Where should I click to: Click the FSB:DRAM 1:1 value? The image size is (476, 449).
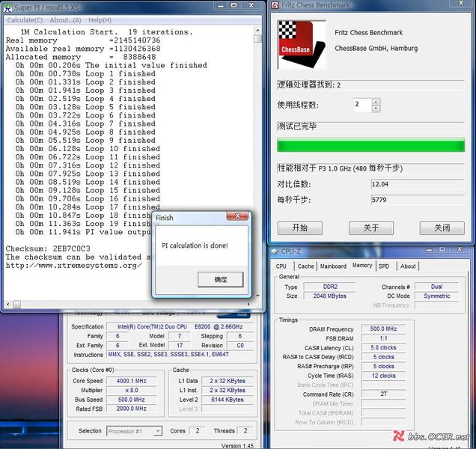click(383, 338)
